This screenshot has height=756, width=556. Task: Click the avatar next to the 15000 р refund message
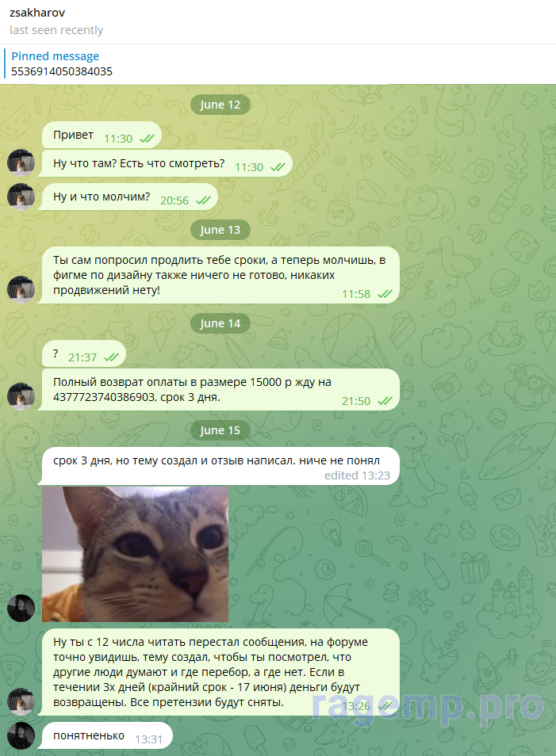click(x=21, y=396)
